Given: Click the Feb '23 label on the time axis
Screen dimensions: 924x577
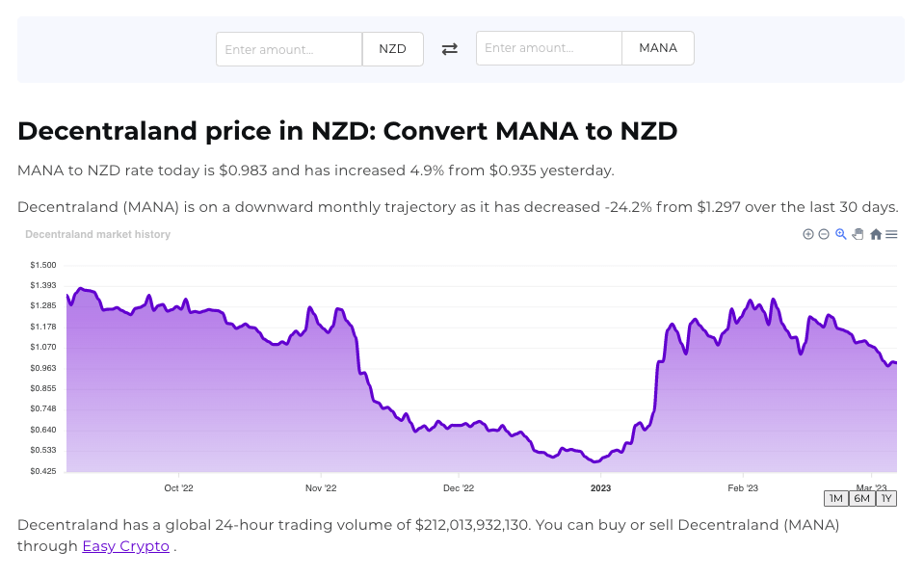Looking at the screenshot, I should [x=743, y=488].
